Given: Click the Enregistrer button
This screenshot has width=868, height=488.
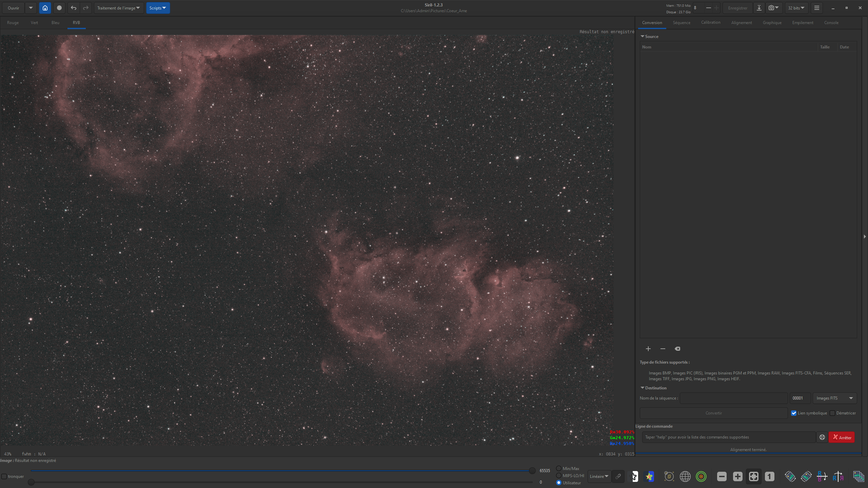Looking at the screenshot, I should coord(737,8).
